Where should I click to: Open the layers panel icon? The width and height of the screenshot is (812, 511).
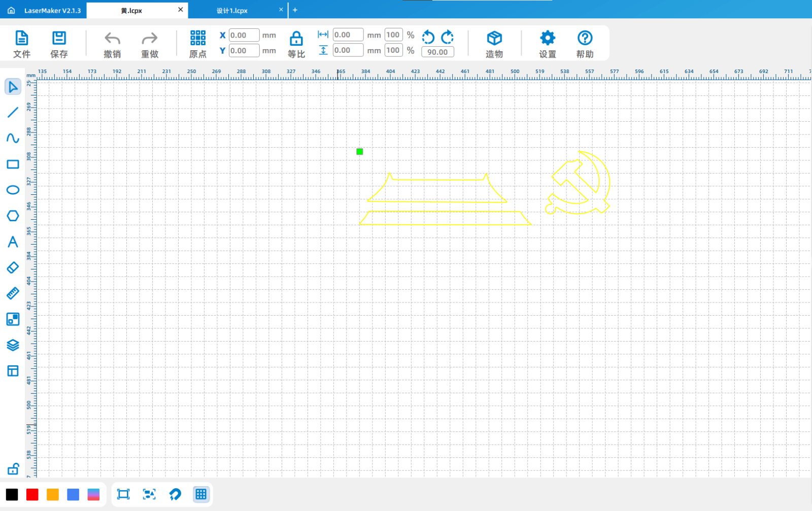13,345
